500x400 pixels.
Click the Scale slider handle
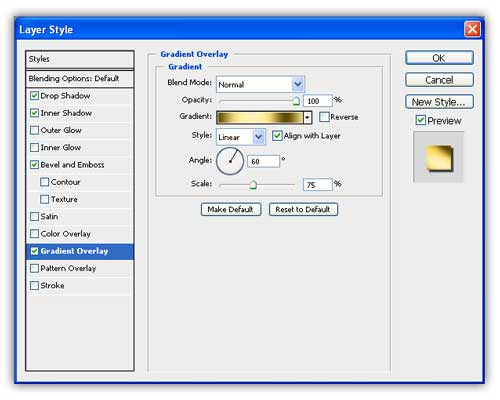coord(253,185)
